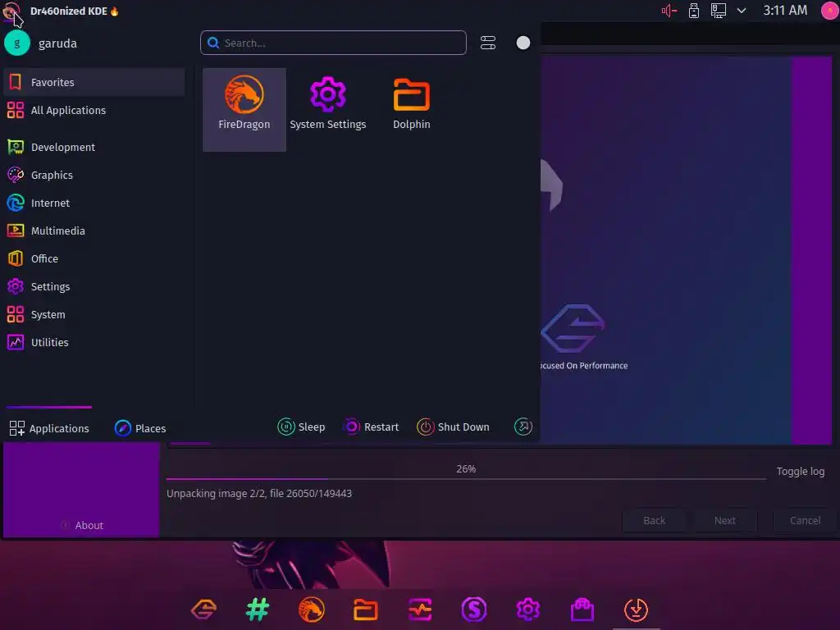Open the network connections tray icon
This screenshot has height=630, width=840.
718,11
